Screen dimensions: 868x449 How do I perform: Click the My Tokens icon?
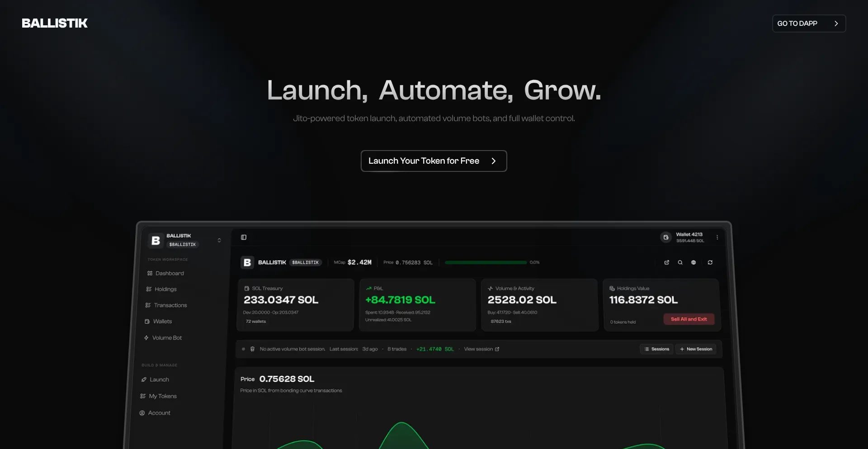143,396
